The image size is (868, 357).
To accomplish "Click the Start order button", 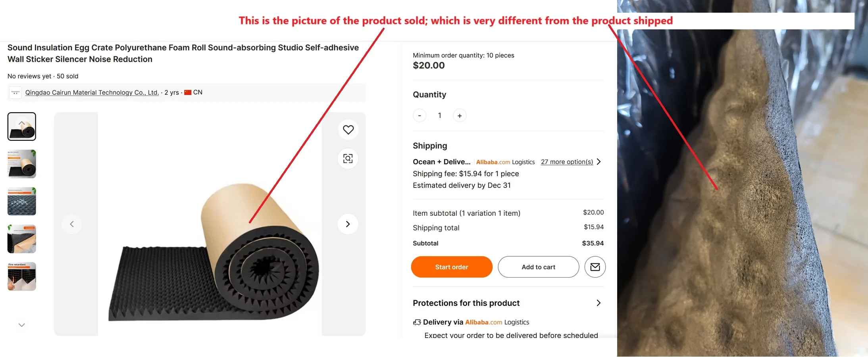I will pos(451,267).
